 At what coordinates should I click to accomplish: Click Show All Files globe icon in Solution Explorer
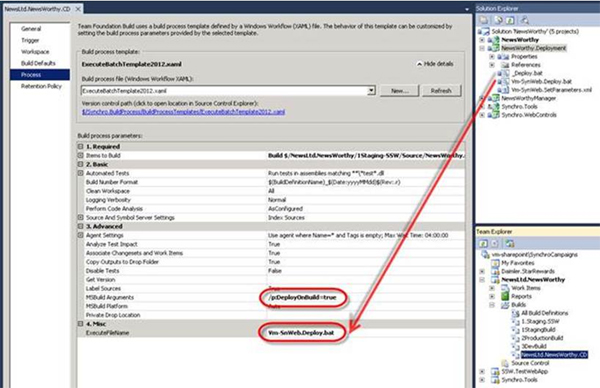click(x=499, y=20)
